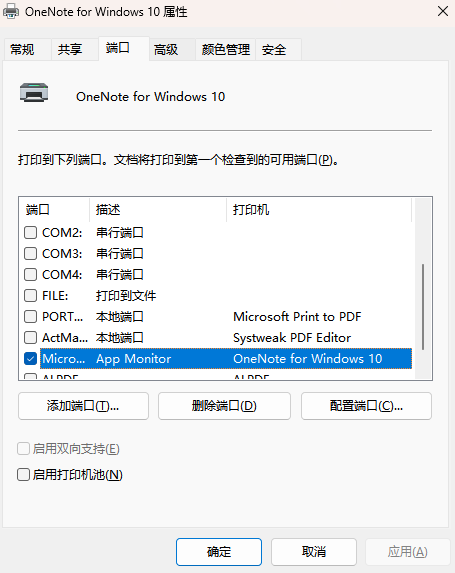Check the PORT local port checkbox

coord(30,316)
